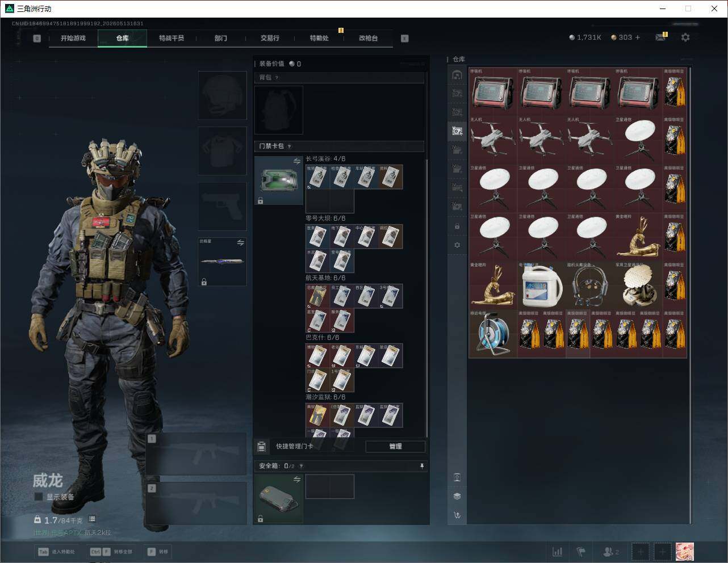728x563 pixels.
Task: Open the 部门 tab
Action: 221,38
